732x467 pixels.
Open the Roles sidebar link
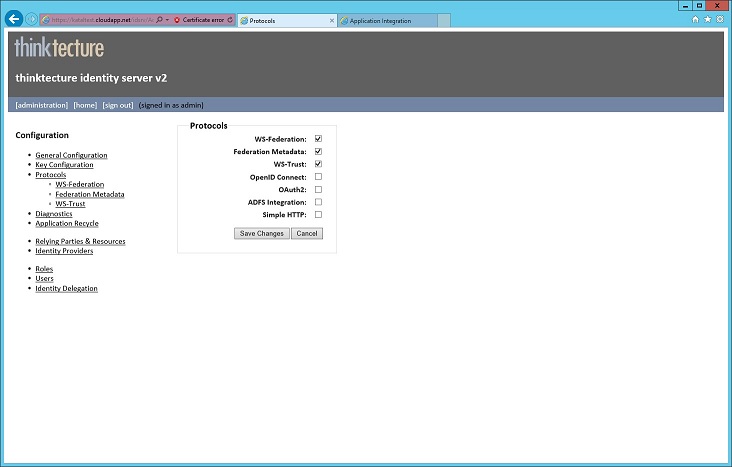pos(44,269)
